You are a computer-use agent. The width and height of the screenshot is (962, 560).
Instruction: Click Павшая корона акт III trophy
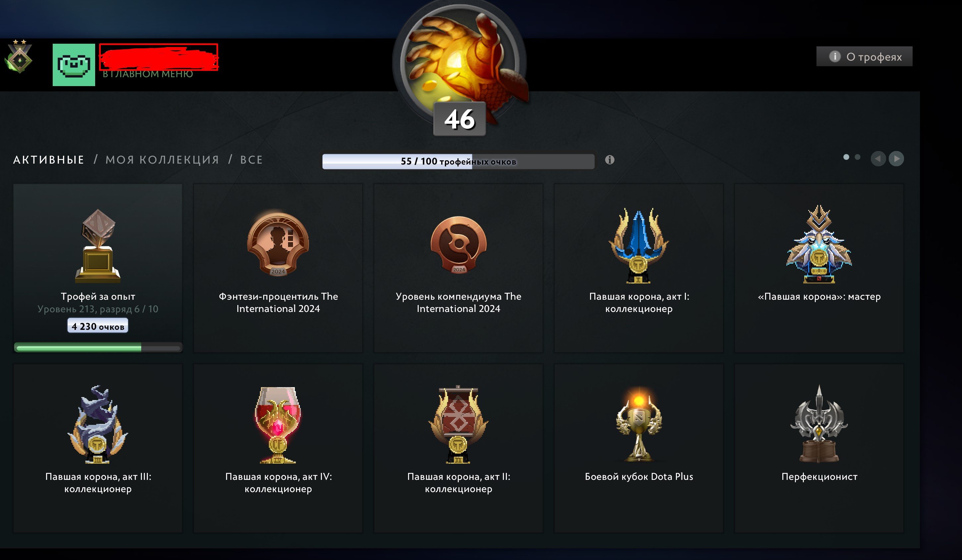tap(98, 424)
